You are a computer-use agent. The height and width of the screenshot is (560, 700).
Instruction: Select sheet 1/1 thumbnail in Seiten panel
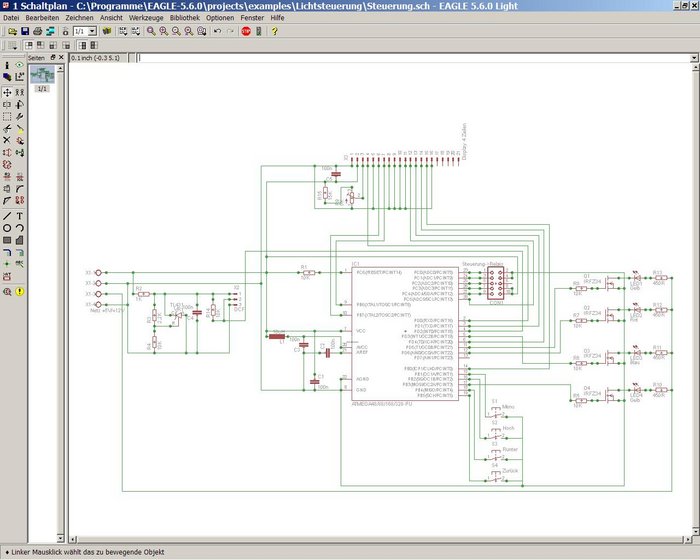coord(42,76)
